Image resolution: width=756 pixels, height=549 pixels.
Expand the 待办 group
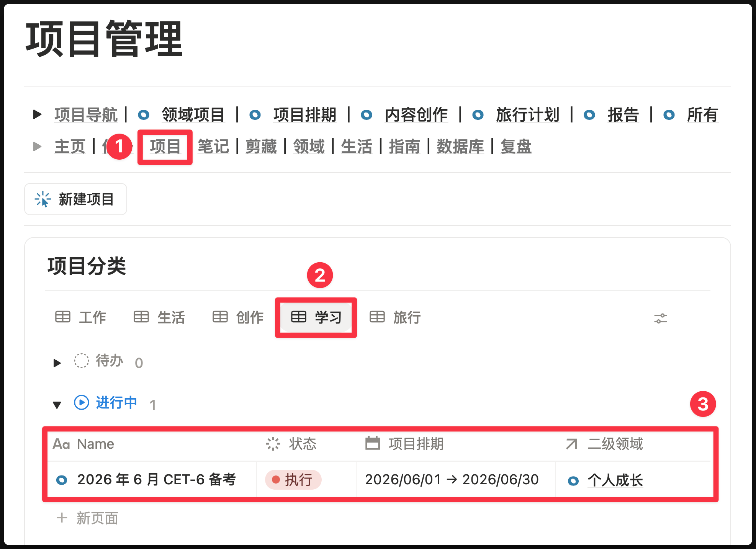(x=57, y=363)
